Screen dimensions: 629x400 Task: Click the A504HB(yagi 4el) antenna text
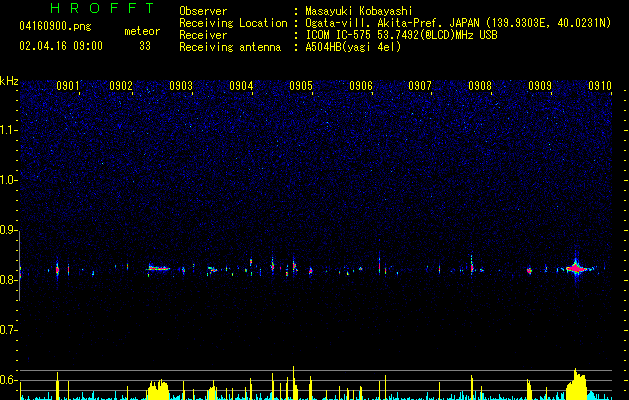pos(353,47)
